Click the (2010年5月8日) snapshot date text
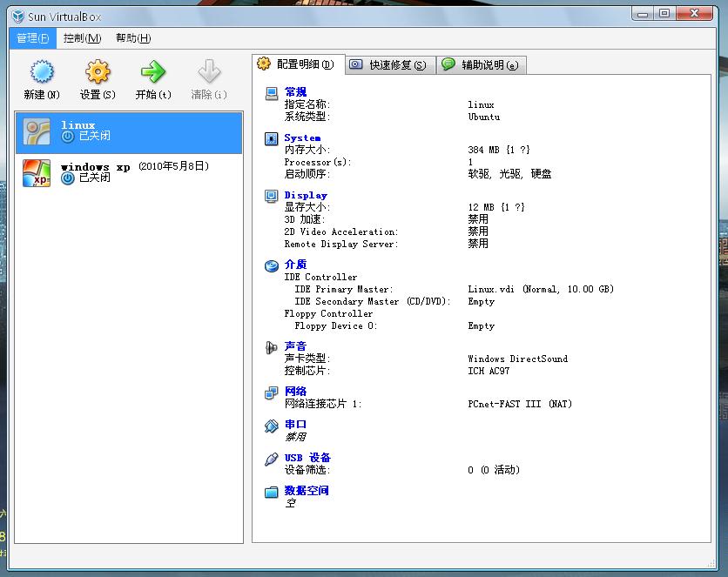This screenshot has width=728, height=577. (x=173, y=166)
